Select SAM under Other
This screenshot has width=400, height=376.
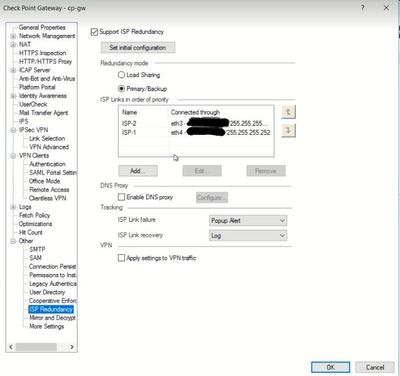pyautogui.click(x=35, y=258)
